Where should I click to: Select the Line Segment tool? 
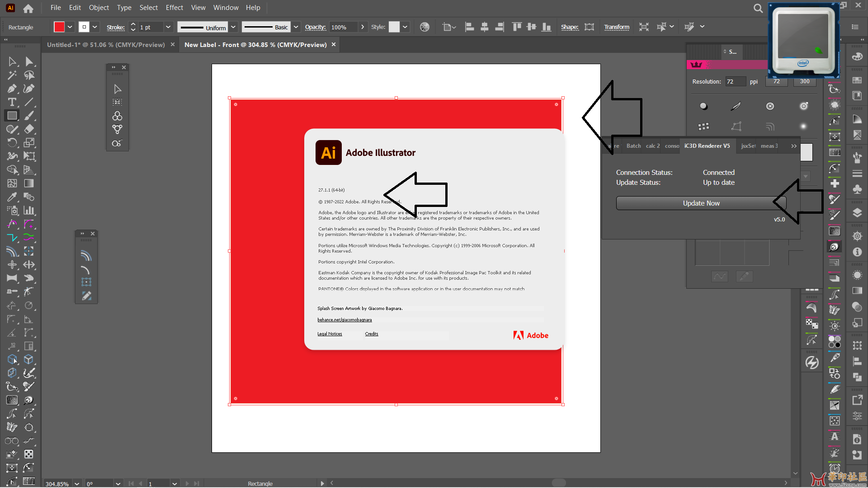coord(29,102)
